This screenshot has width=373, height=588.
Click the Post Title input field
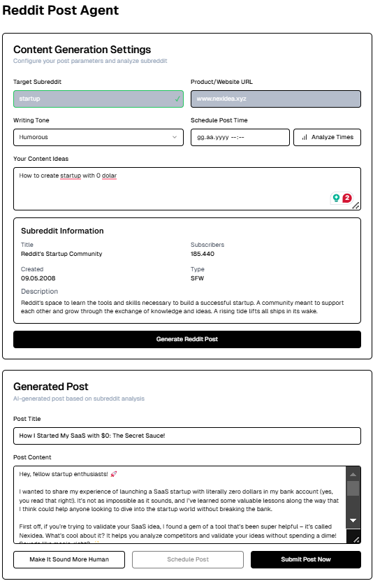coord(187,436)
